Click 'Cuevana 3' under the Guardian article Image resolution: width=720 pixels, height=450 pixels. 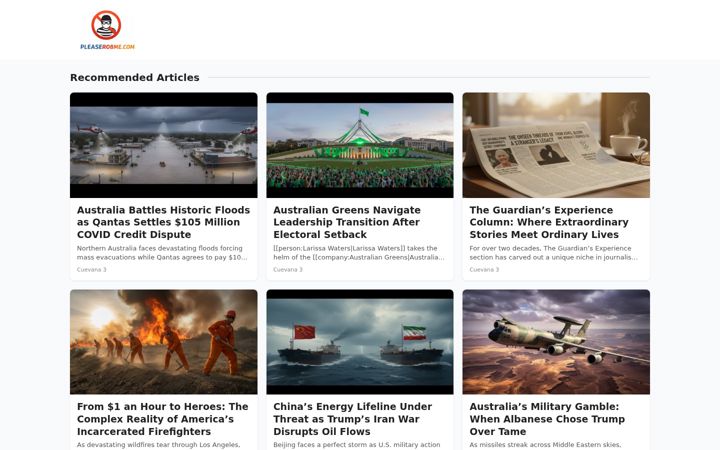pos(484,270)
